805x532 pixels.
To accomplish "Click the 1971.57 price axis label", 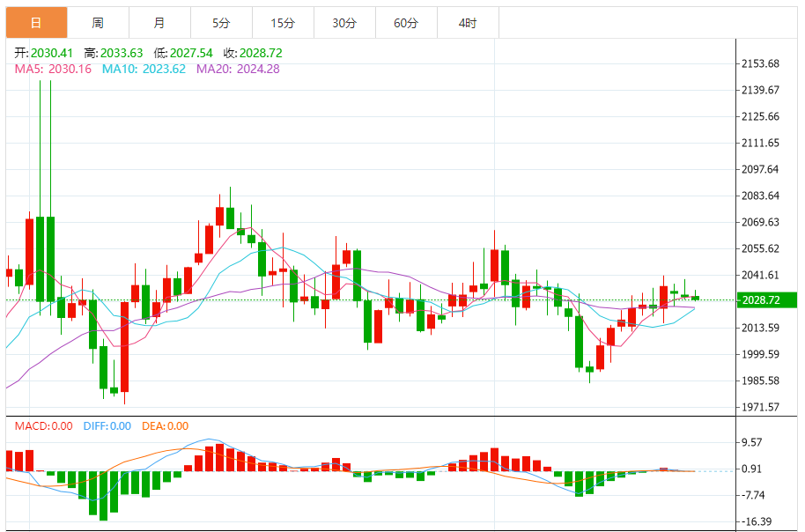I will (760, 407).
